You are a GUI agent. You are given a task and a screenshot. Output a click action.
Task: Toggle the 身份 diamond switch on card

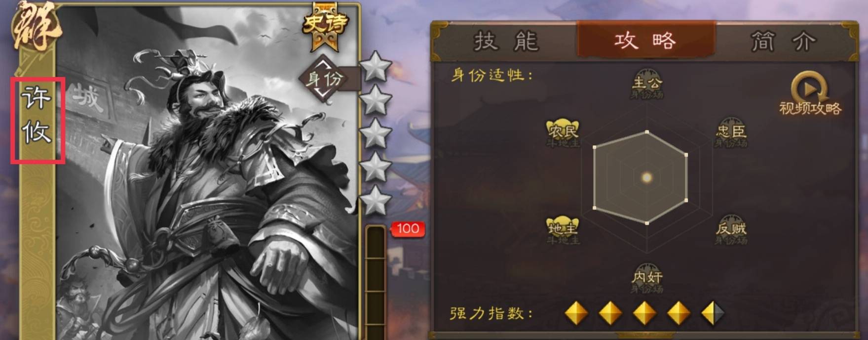coord(324,79)
